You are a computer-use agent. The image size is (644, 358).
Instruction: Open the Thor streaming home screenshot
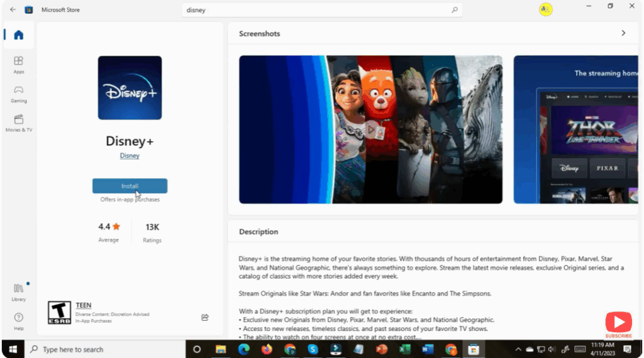[575, 130]
